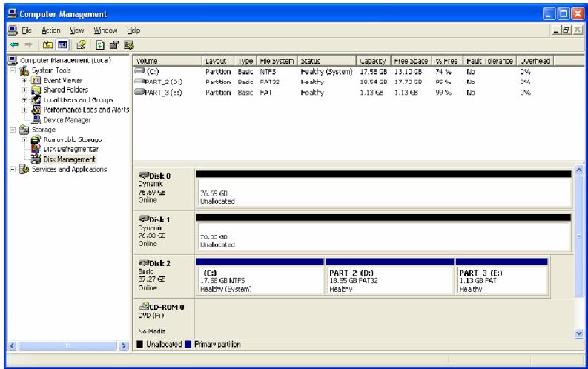588x369 pixels.
Task: Sort by the File System column header
Action: pos(277,61)
